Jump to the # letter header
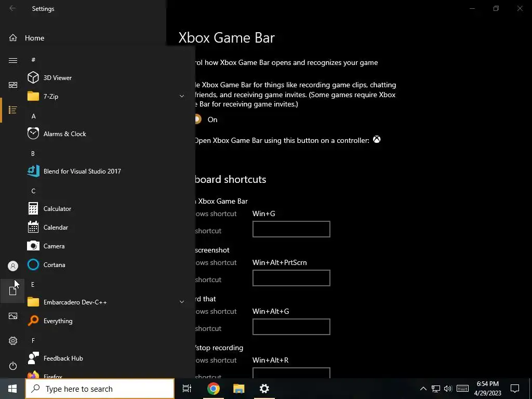 pos(33,60)
